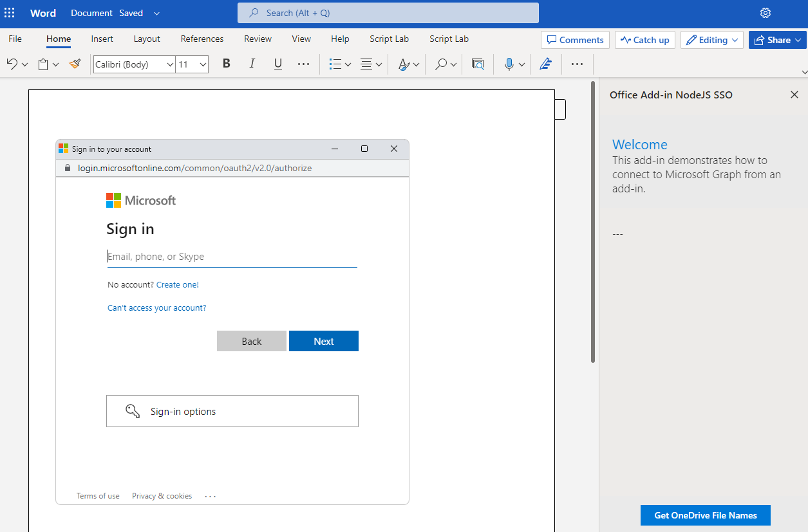Click the Undo icon
This screenshot has height=532, width=808.
pyautogui.click(x=12, y=64)
